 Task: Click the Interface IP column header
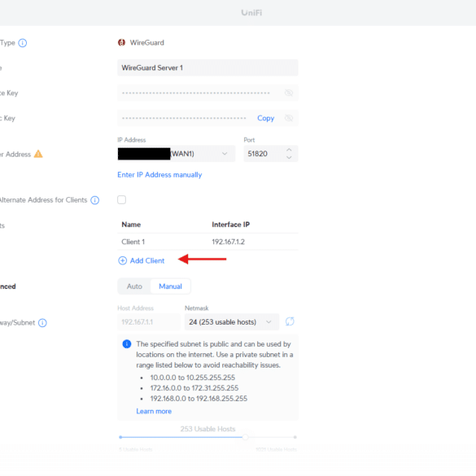[231, 225]
